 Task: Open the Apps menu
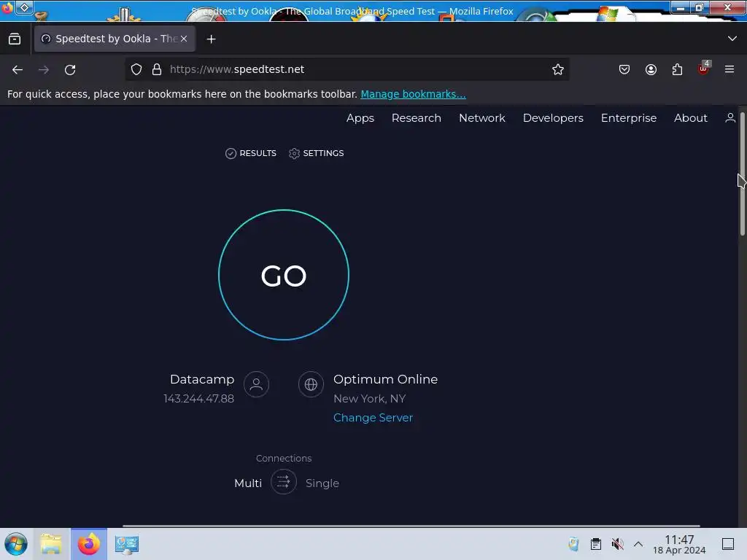[x=360, y=118]
